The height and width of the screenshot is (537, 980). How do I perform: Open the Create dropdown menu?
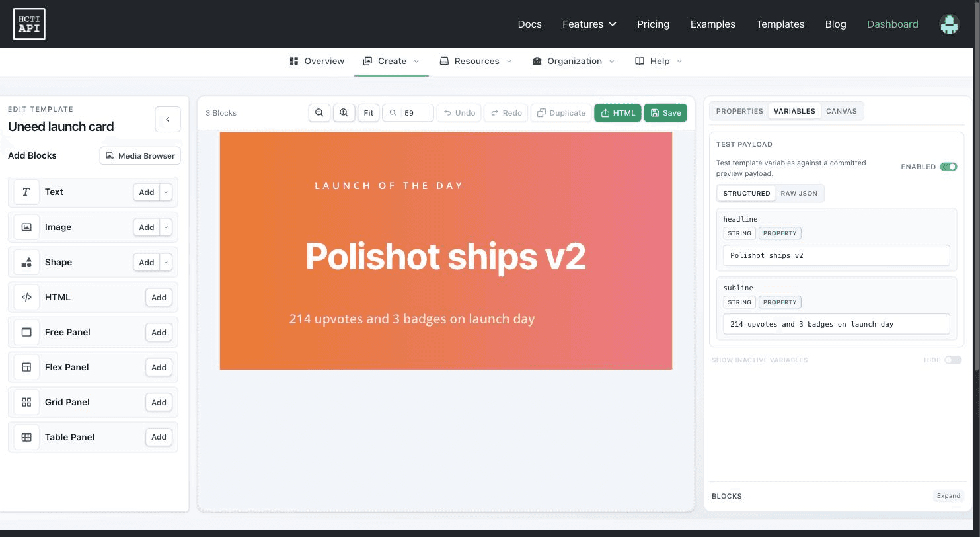[x=391, y=61]
